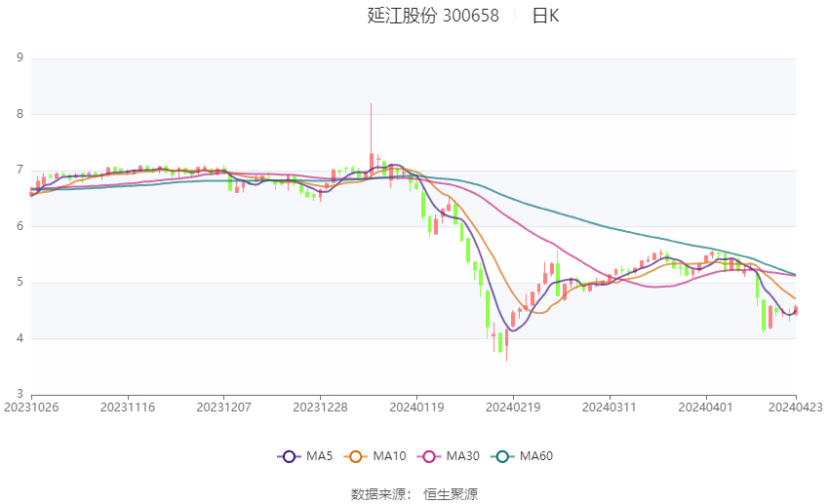Toggle the MA30 legend series
Viewport: 829px width, 504px height.
coord(449,456)
